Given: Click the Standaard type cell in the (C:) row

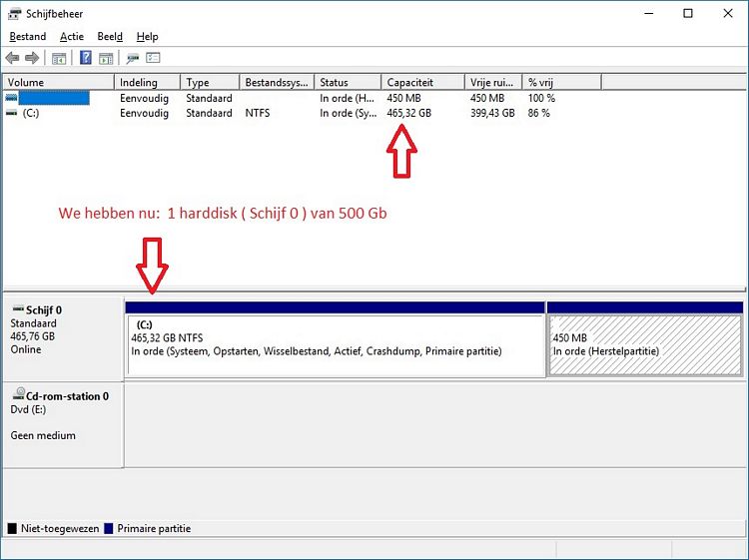Looking at the screenshot, I should [209, 113].
